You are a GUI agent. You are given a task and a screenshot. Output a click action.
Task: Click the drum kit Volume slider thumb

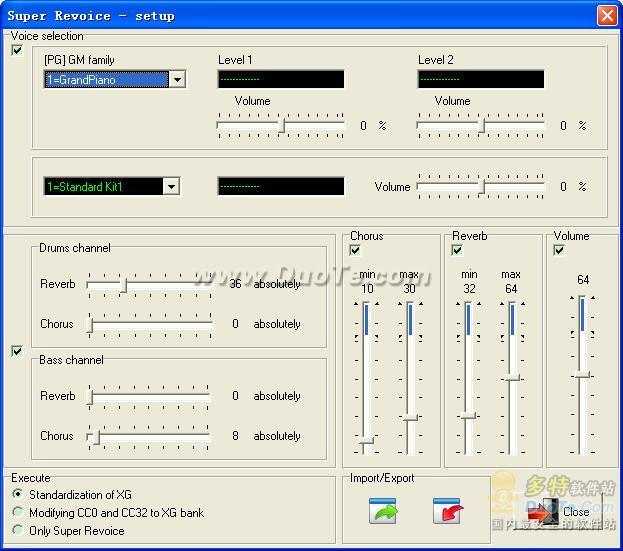[x=482, y=186]
